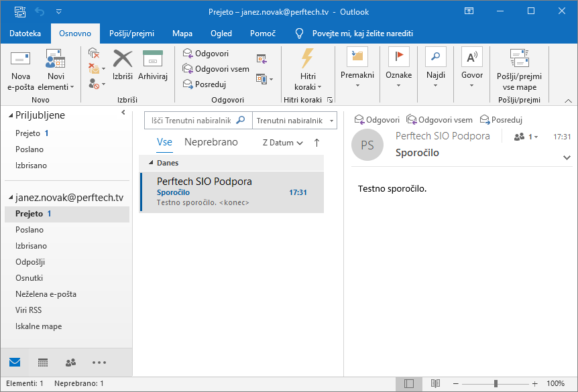Switch to the Calendar view icon
This screenshot has height=392, width=578.
pos(43,363)
